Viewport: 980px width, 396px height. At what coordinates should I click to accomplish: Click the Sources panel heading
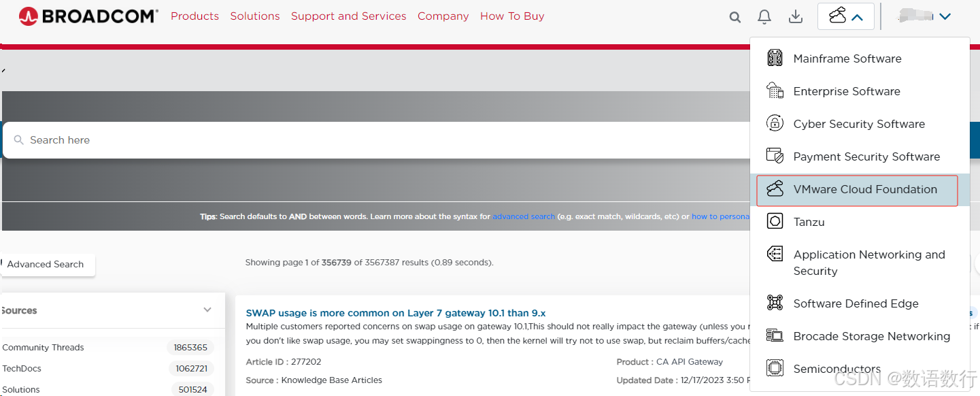point(19,310)
